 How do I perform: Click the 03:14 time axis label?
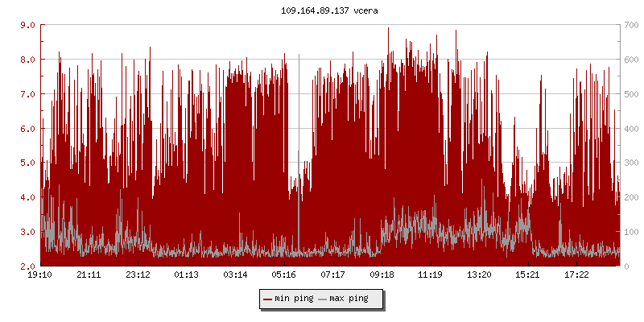tap(235, 275)
